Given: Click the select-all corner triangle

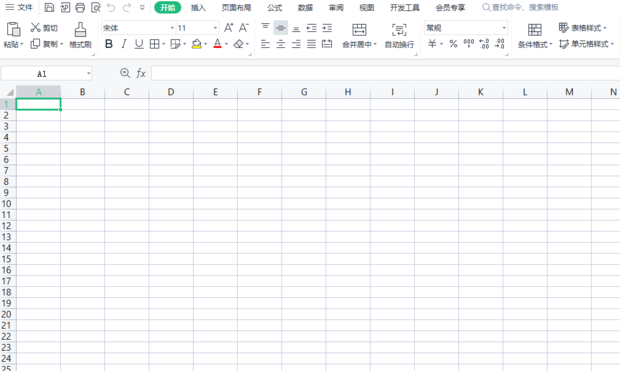Looking at the screenshot, I should coord(10,93).
